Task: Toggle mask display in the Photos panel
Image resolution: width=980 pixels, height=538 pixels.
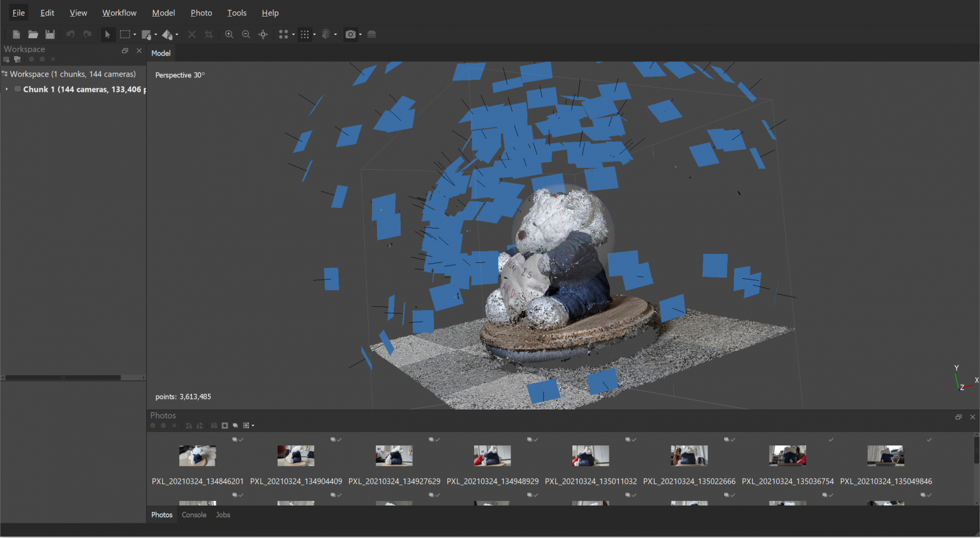Action: pyautogui.click(x=225, y=426)
